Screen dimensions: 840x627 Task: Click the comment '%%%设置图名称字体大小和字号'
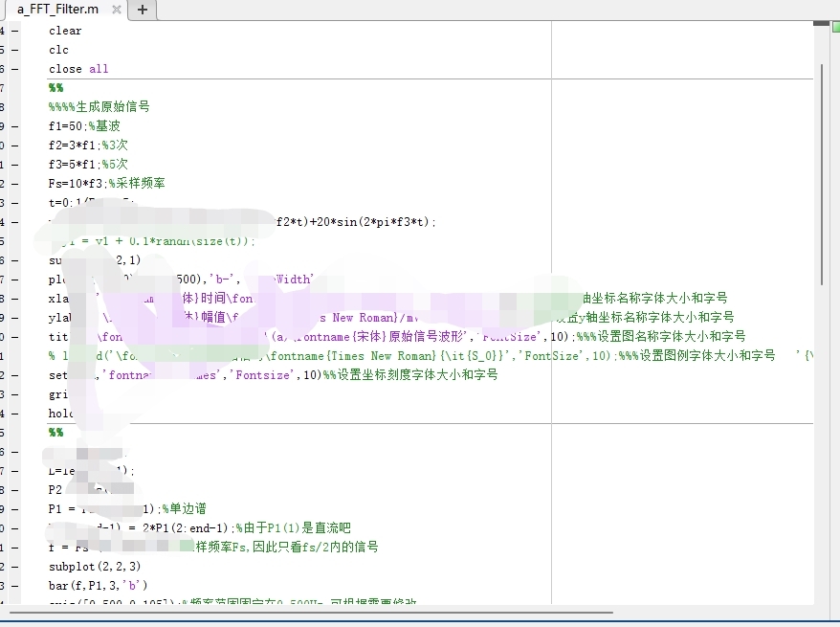(x=661, y=337)
